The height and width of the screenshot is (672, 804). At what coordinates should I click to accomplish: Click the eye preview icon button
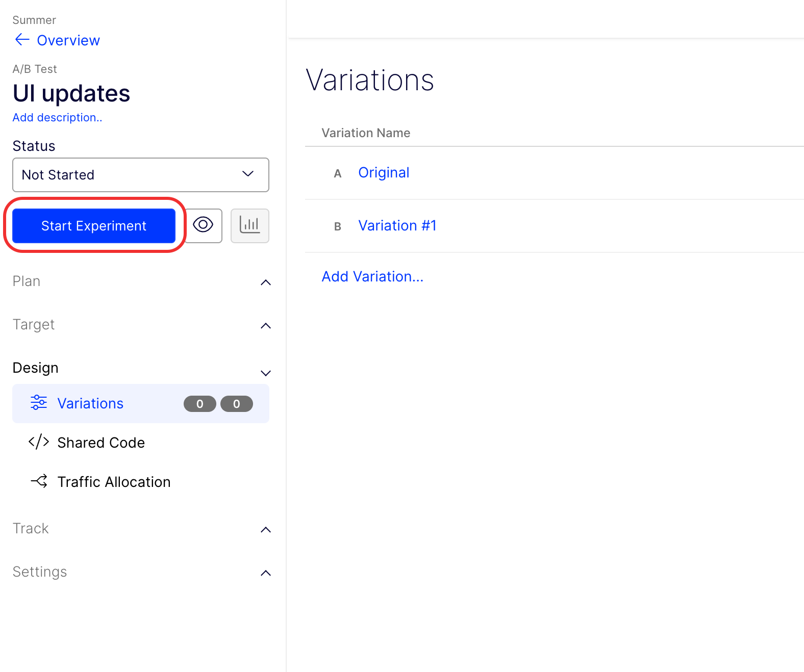pos(203,225)
